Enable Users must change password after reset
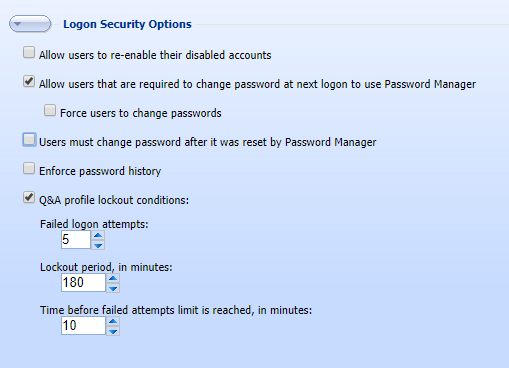Screen dimensions: 509x368 (29, 140)
